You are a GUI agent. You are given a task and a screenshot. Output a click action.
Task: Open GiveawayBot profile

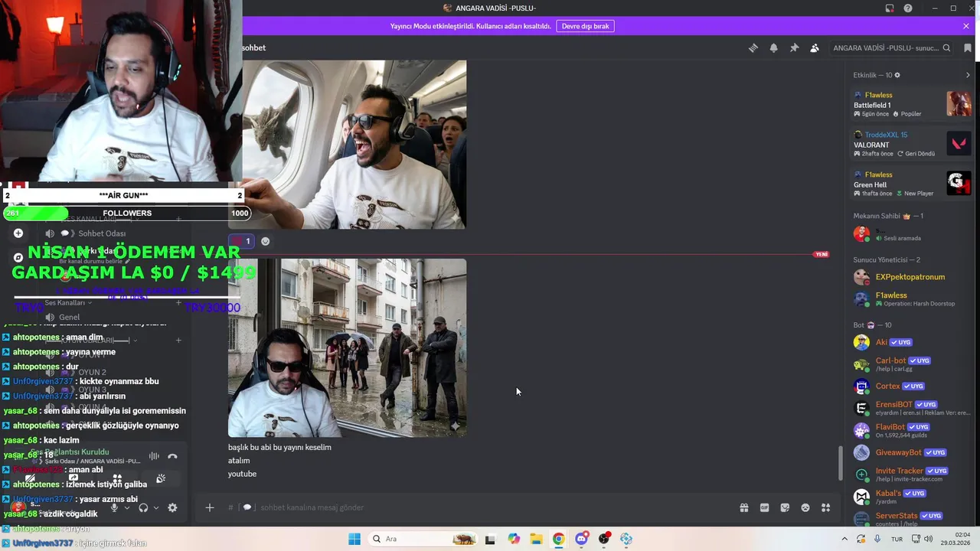pyautogui.click(x=911, y=452)
